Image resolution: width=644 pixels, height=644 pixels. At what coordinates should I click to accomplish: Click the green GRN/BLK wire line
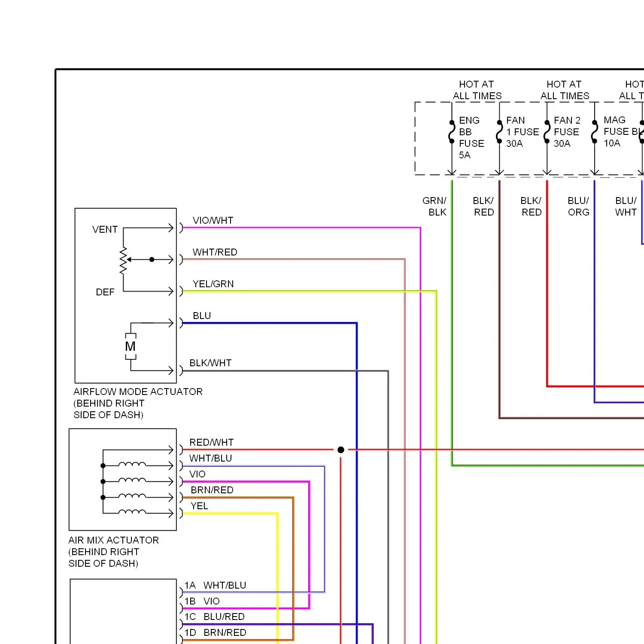(x=452, y=322)
